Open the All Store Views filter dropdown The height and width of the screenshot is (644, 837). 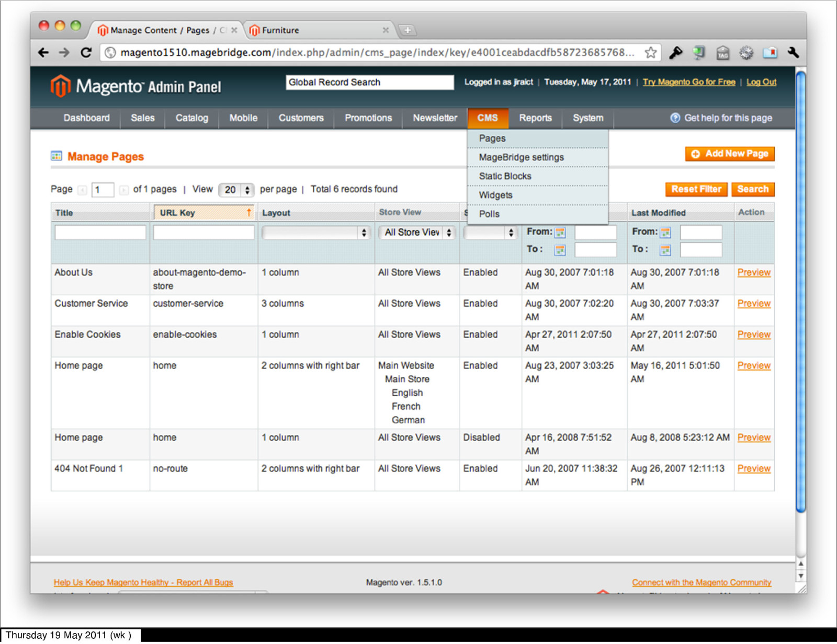[417, 233]
